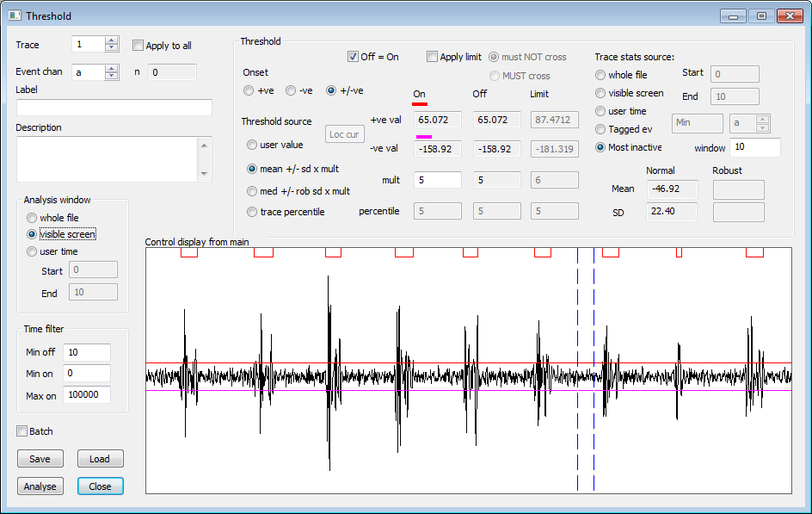Click the Load button

[x=100, y=459]
